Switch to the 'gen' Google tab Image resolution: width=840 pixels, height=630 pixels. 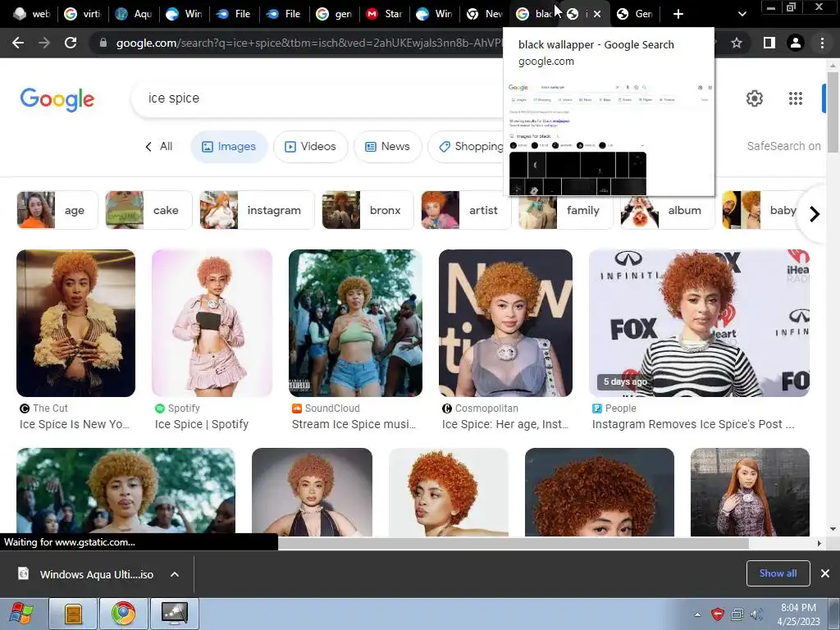[334, 14]
